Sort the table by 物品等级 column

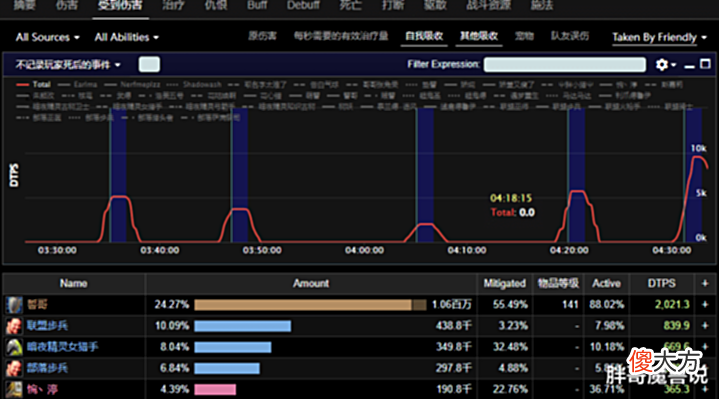[x=558, y=283]
